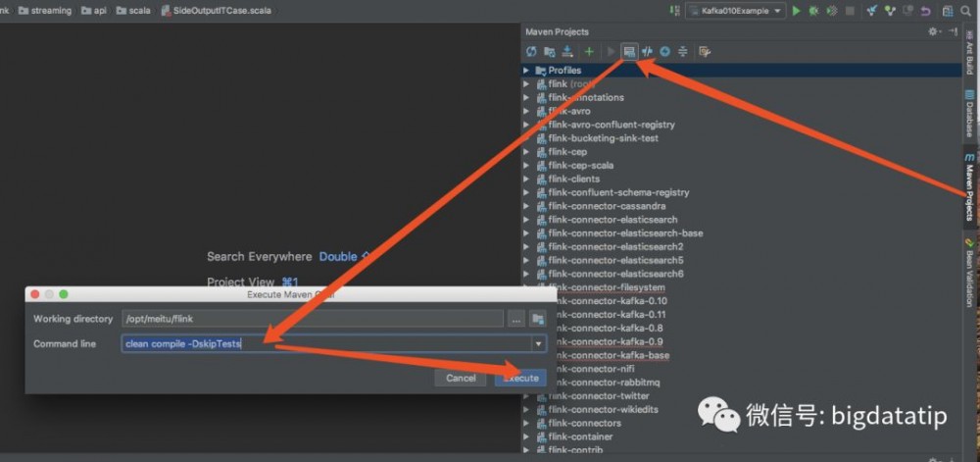Image resolution: width=980 pixels, height=462 pixels.
Task: Run Kafka010Example with coverage
Action: coord(832,11)
